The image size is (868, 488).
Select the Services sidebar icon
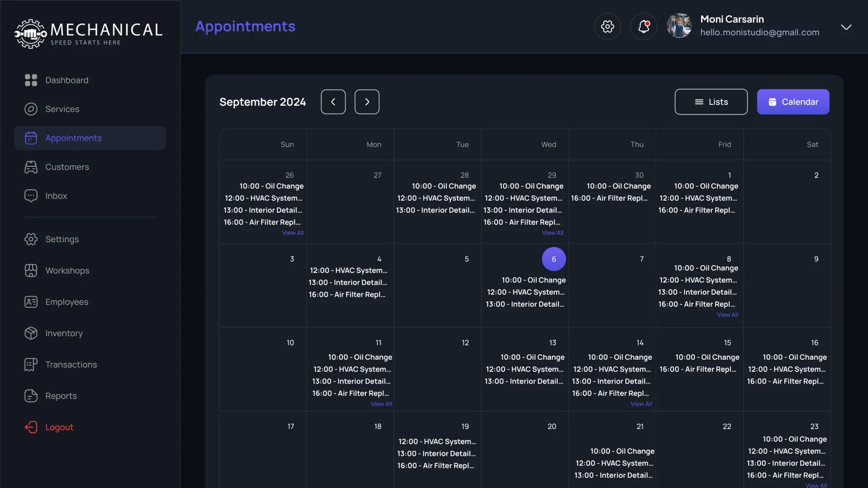click(x=31, y=109)
